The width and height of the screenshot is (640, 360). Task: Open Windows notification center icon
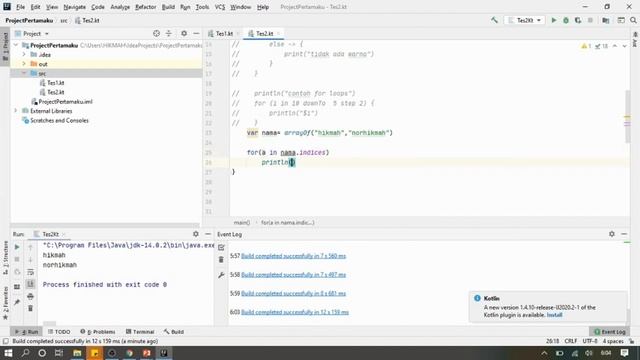624,353
